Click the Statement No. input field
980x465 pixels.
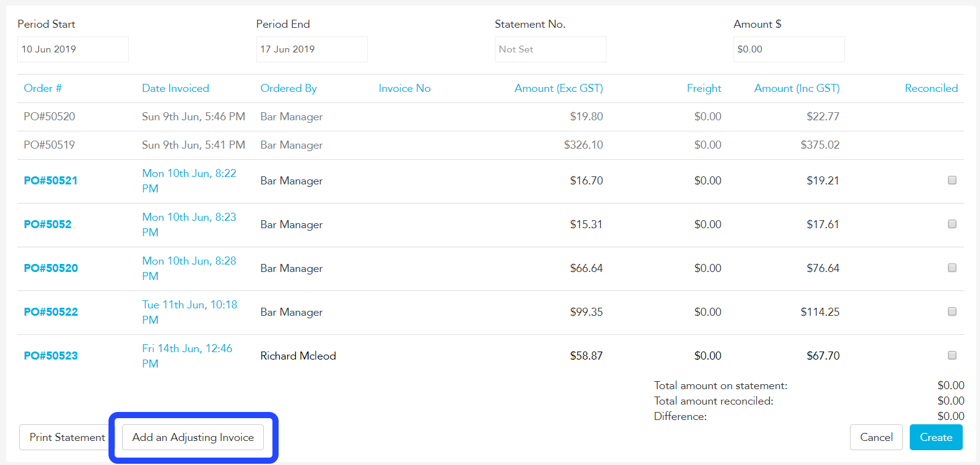click(550, 49)
